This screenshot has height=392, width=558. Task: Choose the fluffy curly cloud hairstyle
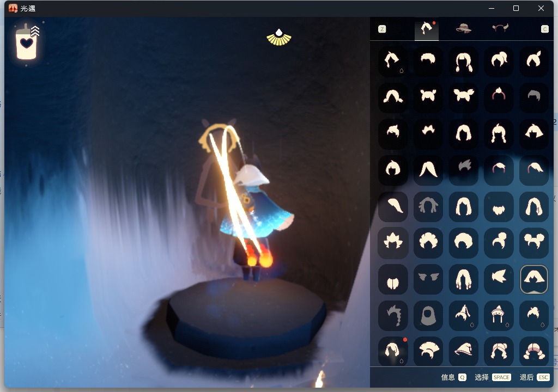pyautogui.click(x=428, y=243)
